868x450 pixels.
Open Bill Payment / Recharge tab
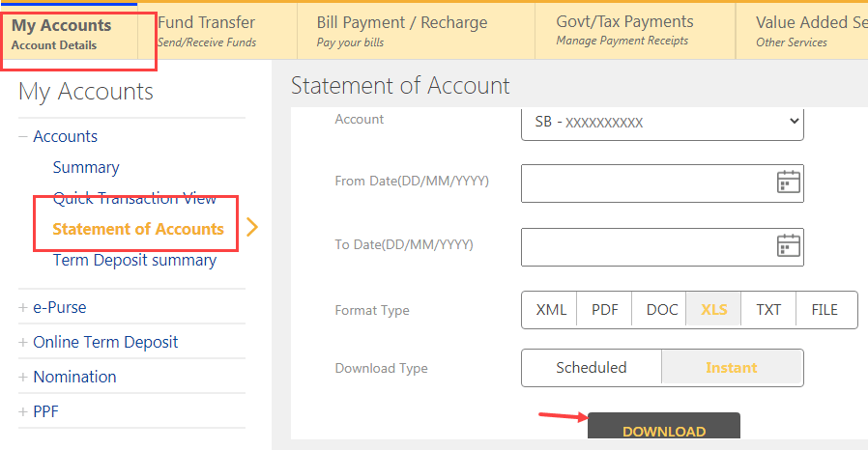pyautogui.click(x=417, y=32)
